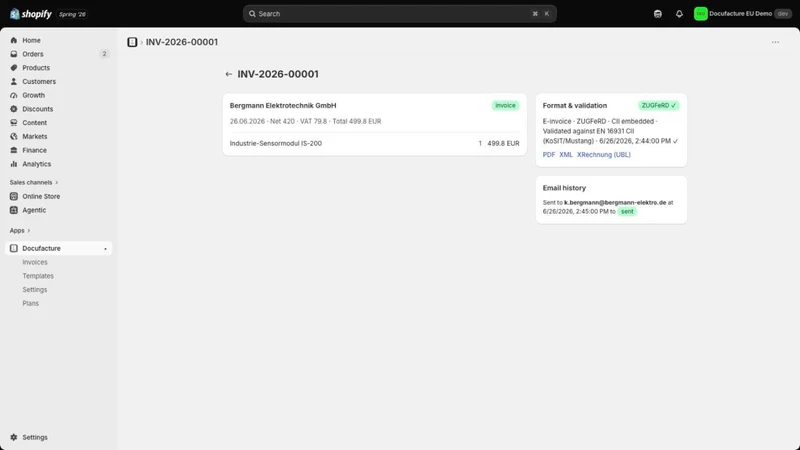Open the XRechnung (UBL) link
This screenshot has width=800, height=450.
pyautogui.click(x=604, y=155)
